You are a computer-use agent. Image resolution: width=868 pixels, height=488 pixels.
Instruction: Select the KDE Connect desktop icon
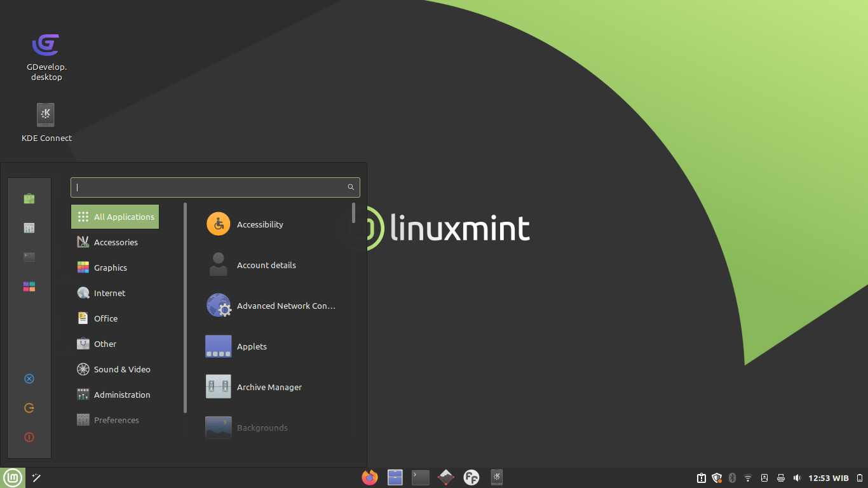coord(46,123)
